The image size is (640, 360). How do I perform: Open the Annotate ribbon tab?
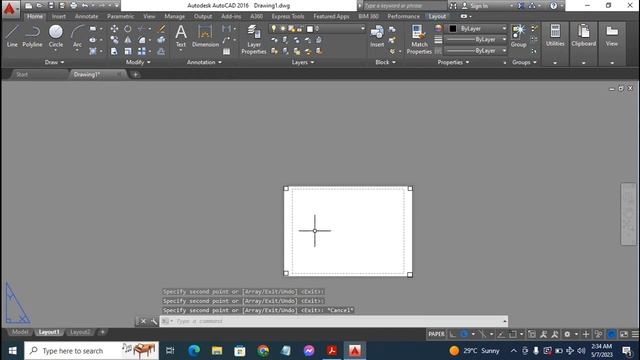[87, 16]
